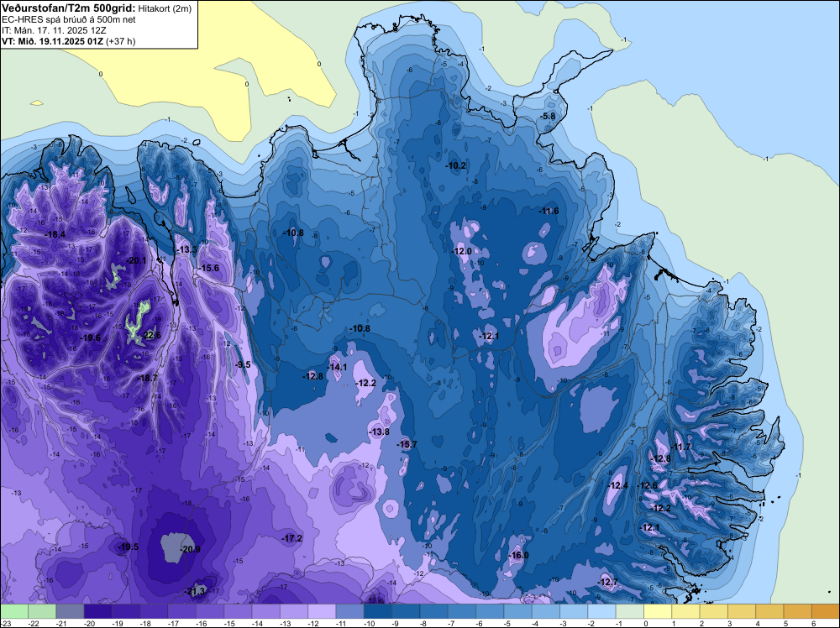Select the grey legend swatch above the -21 label
The image size is (840, 628).
click(71, 611)
